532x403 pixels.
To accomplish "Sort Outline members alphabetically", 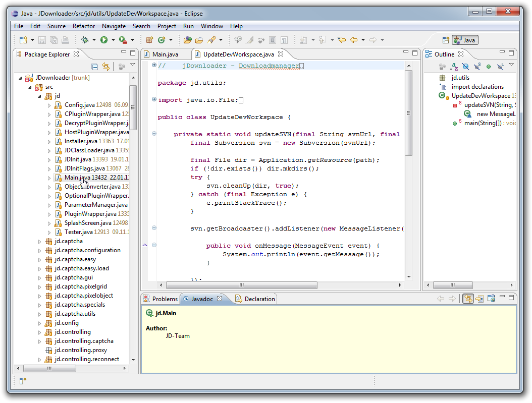I will click(454, 67).
